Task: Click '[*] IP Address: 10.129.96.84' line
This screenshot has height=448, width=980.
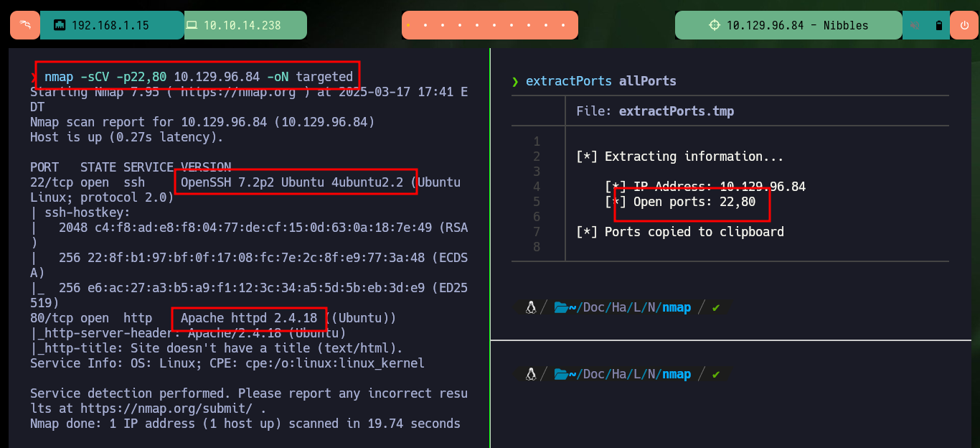Action: (705, 187)
